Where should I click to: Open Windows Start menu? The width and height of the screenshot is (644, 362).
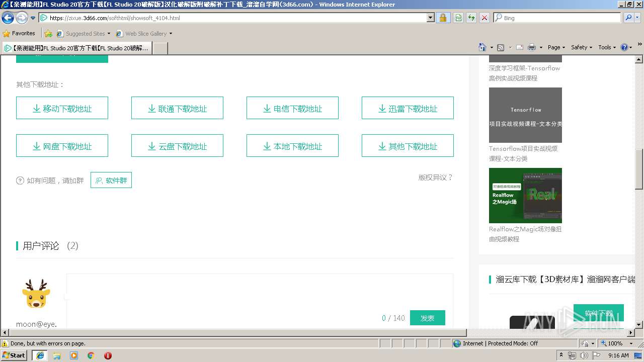tap(14, 355)
